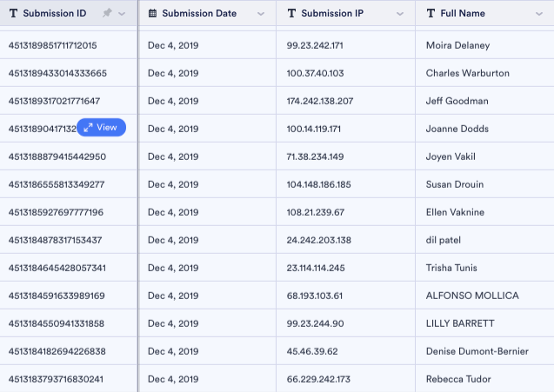Click IP address 24.242.203.138
This screenshot has width=554, height=392.
pyautogui.click(x=319, y=240)
